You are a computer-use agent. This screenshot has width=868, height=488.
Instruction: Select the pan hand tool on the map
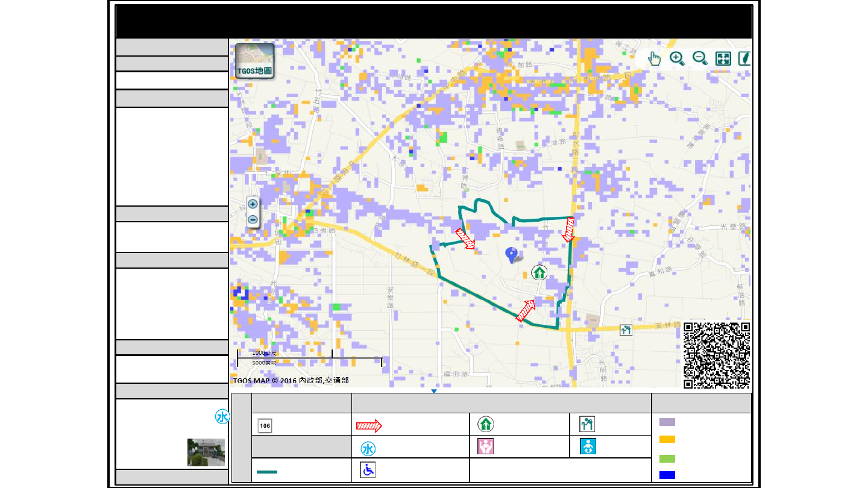click(x=655, y=58)
